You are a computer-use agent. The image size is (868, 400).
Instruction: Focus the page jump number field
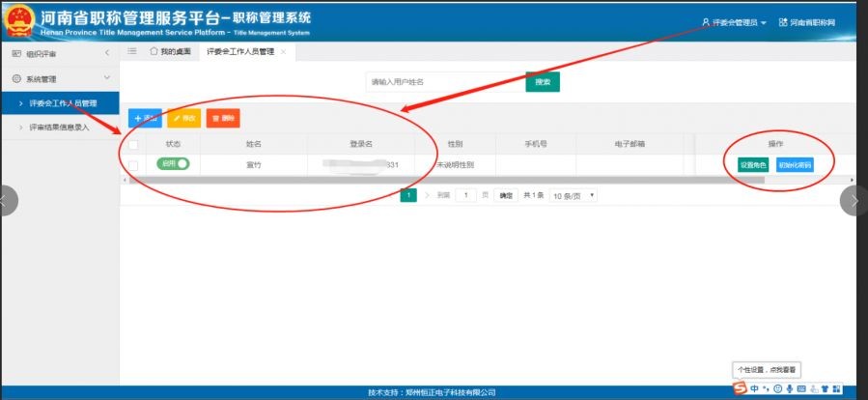(465, 195)
